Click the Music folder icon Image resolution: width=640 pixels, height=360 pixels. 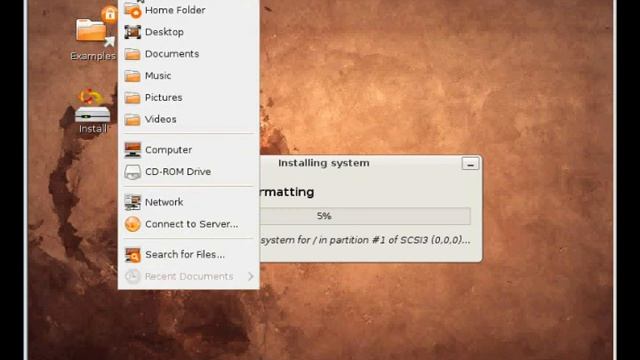[132, 76]
